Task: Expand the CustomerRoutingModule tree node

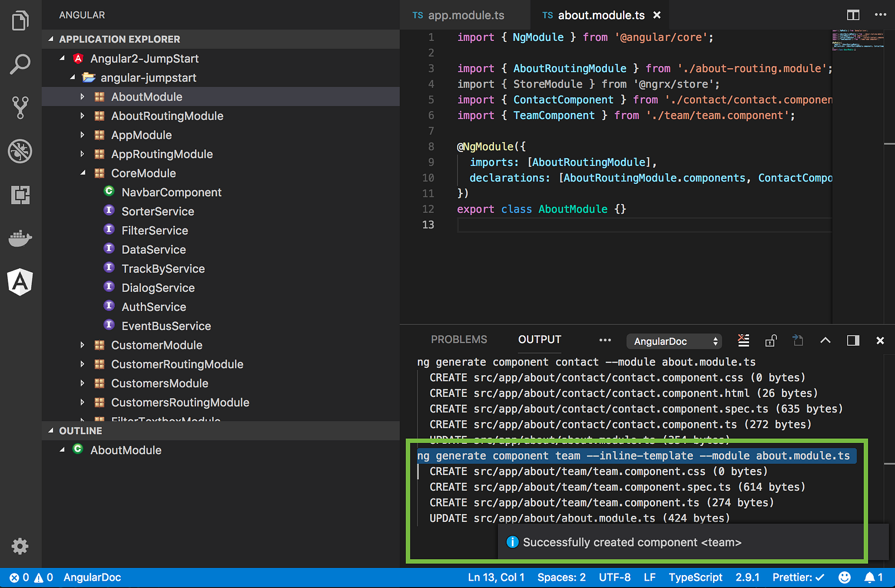Action: click(x=83, y=364)
